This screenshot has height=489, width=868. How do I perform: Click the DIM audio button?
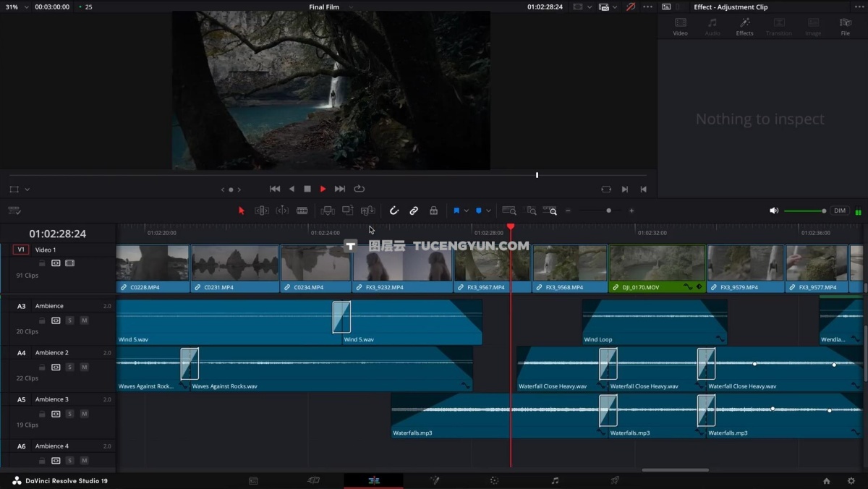click(840, 211)
